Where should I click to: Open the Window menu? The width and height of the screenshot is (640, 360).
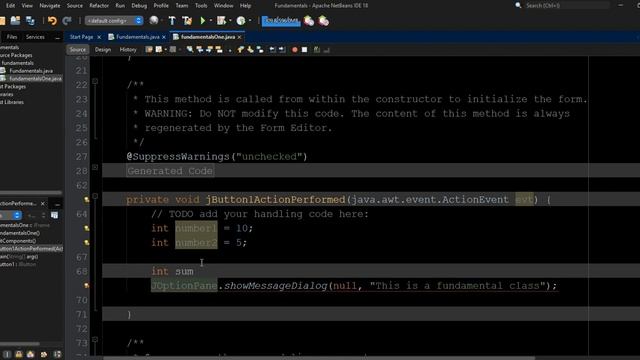point(224,6)
